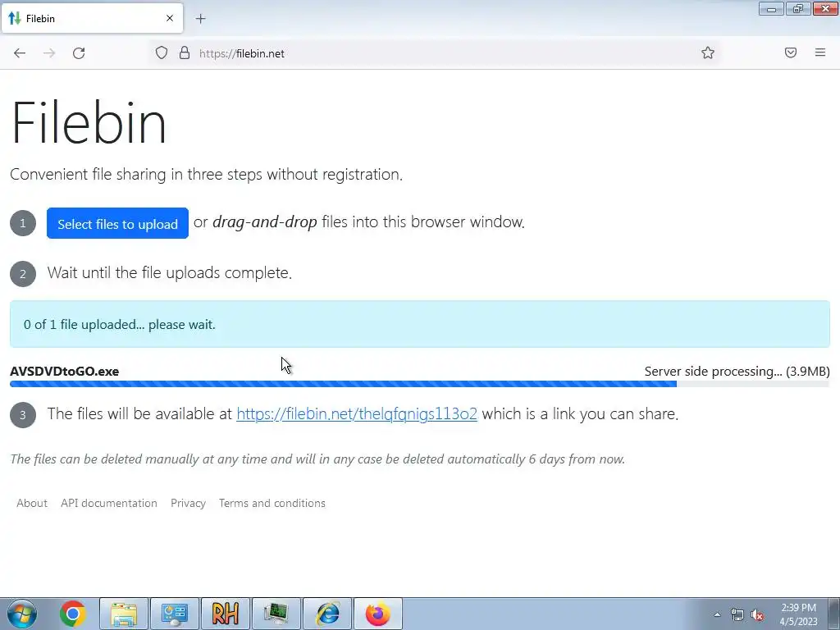The width and height of the screenshot is (840, 630).
Task: Open the About footer link
Action: point(32,503)
